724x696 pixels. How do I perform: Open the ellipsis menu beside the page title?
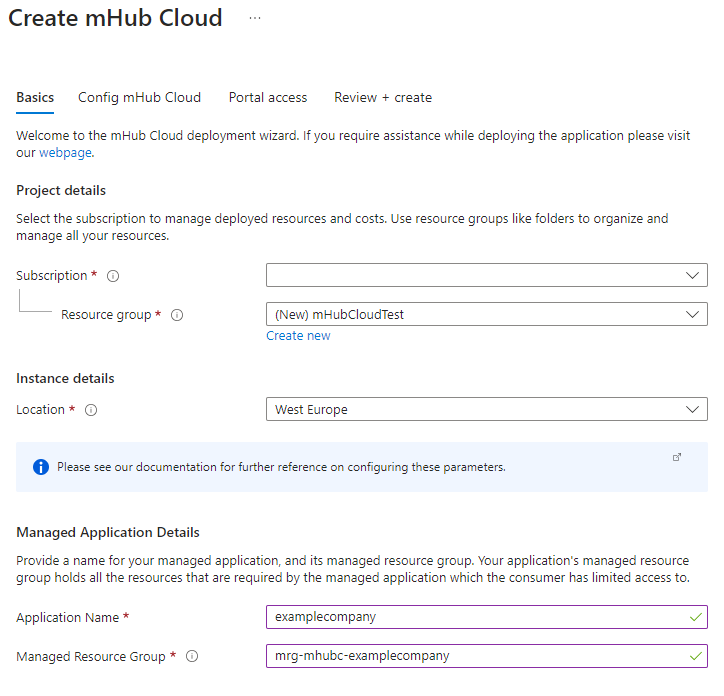254,18
